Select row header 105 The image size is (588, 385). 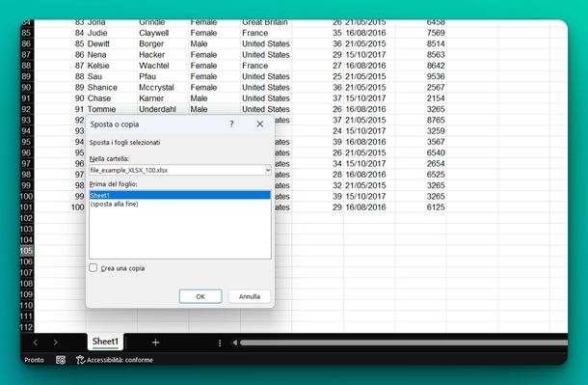(27, 251)
